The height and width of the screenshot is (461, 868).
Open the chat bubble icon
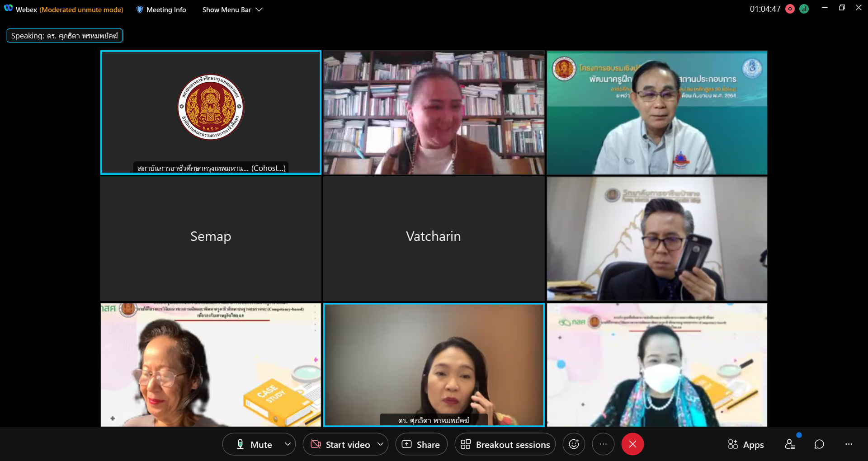(819, 445)
